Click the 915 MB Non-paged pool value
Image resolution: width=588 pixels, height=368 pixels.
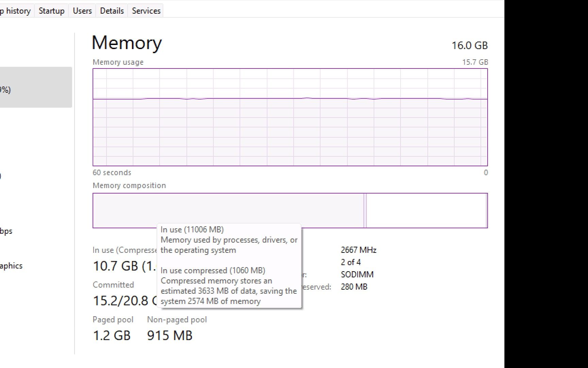[169, 336]
